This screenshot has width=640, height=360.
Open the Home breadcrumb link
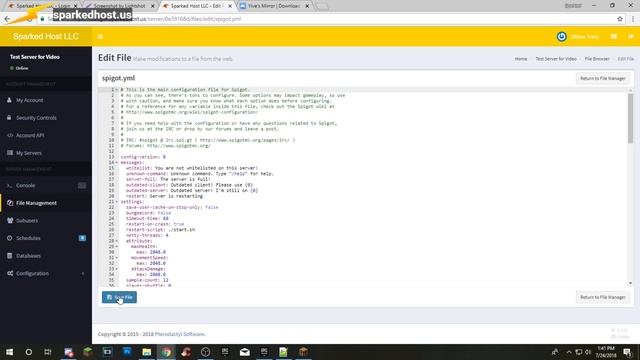(521, 59)
